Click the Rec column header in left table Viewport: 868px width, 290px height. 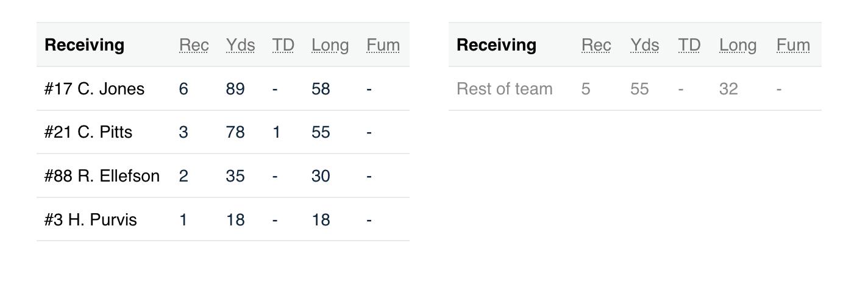[x=194, y=45]
